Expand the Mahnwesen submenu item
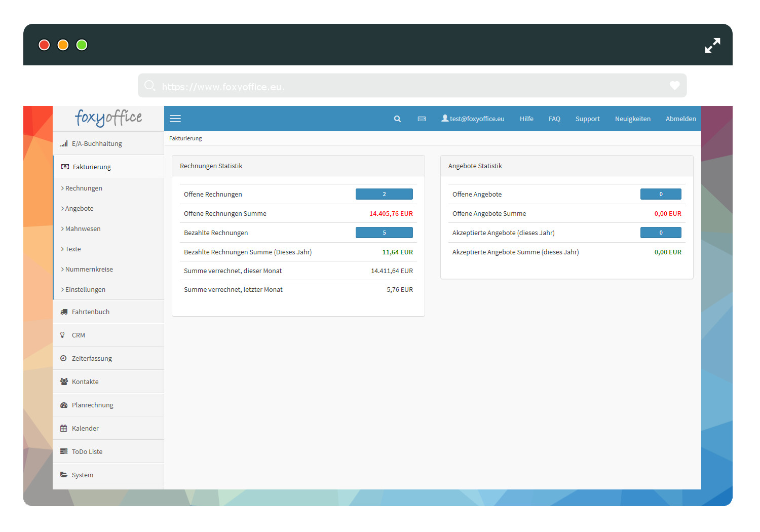 coord(83,229)
